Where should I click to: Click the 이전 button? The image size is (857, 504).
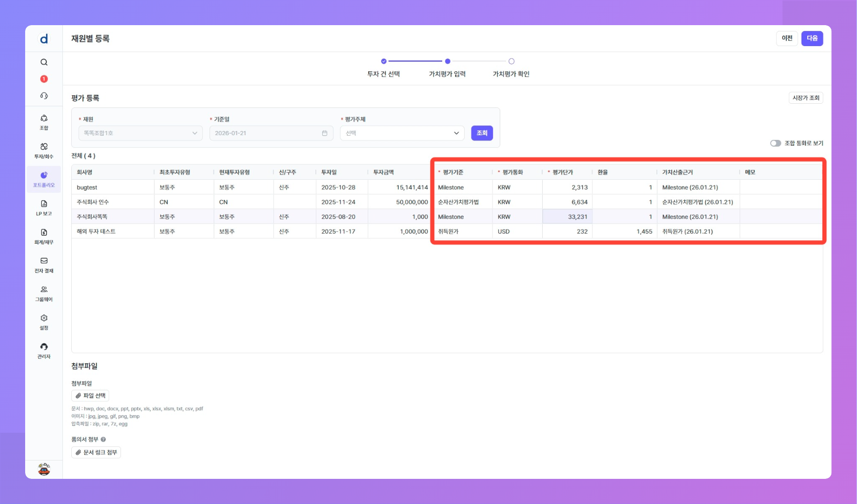click(x=787, y=38)
